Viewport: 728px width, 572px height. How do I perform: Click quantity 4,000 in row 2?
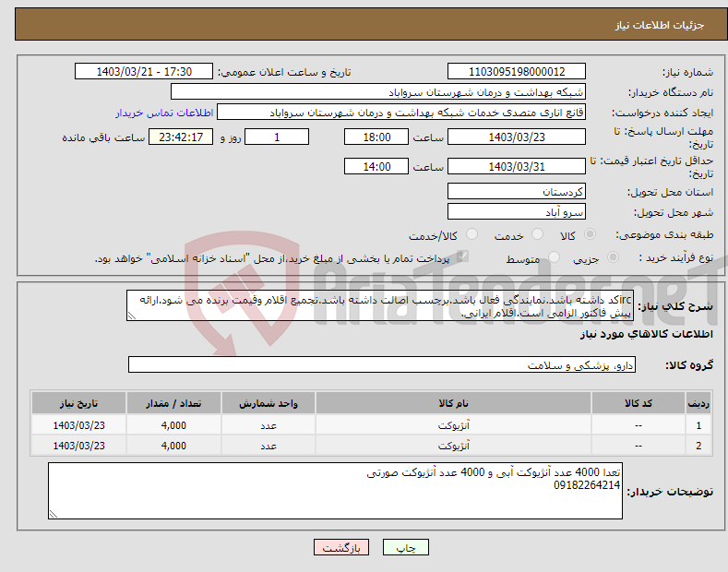tap(173, 446)
